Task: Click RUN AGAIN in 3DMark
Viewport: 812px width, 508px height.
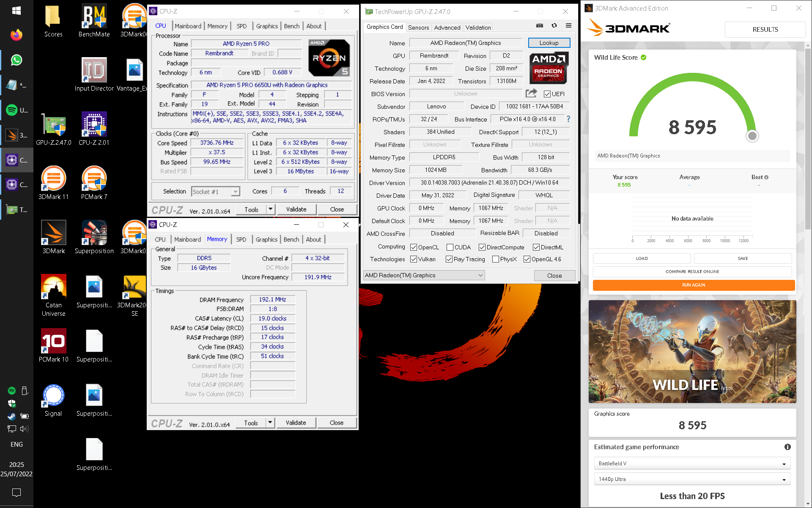Action: (694, 285)
